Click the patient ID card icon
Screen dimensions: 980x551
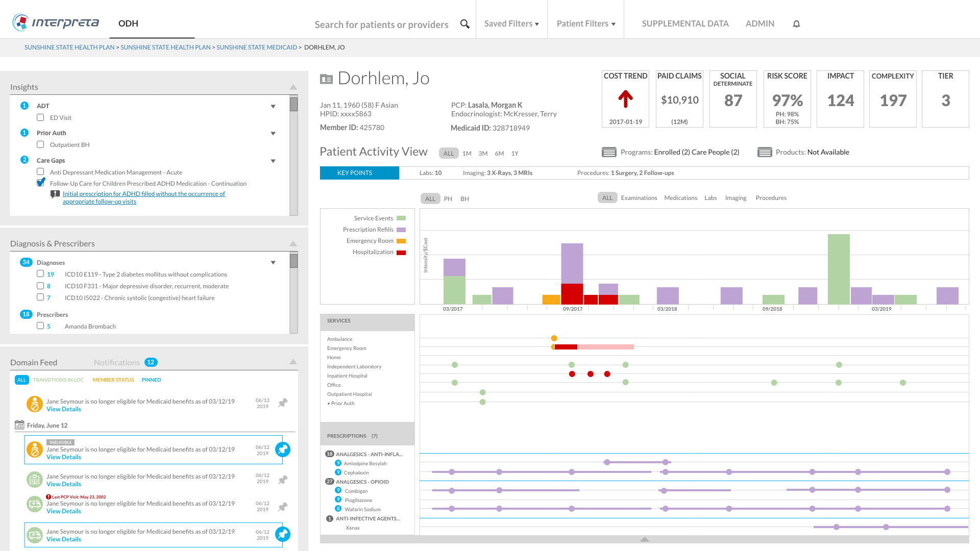click(326, 79)
